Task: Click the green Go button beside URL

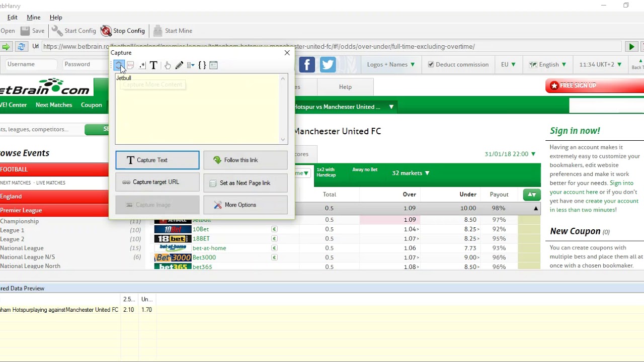Action: [x=631, y=47]
